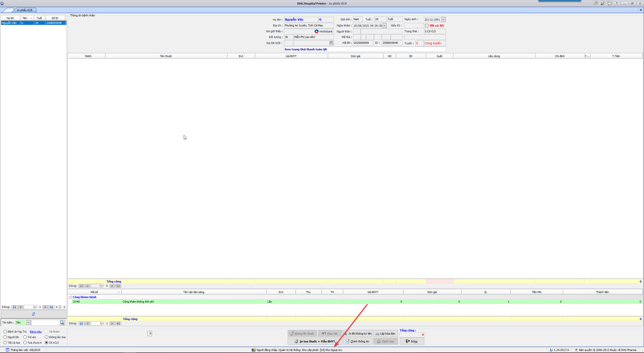Click the patient search text field
This screenshot has height=353, width=644.
(45, 323)
